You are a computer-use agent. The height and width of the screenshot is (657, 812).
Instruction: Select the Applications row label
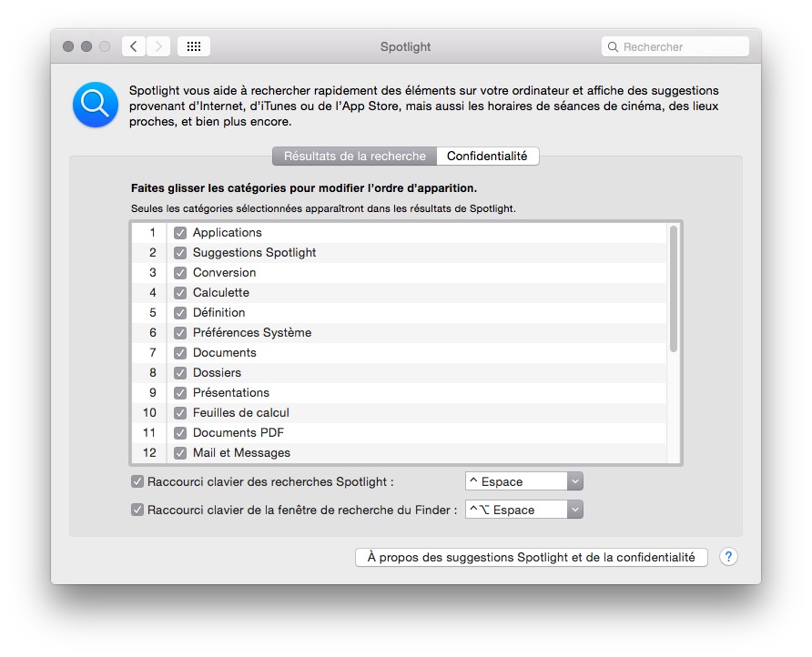click(x=228, y=232)
